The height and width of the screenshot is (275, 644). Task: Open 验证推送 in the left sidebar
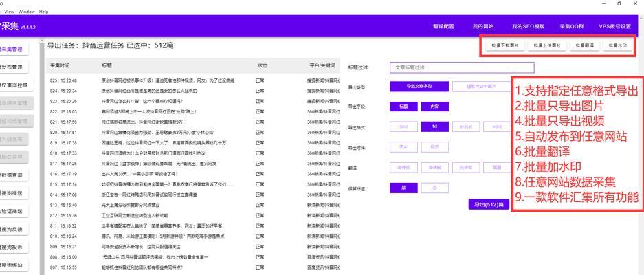coord(14,211)
